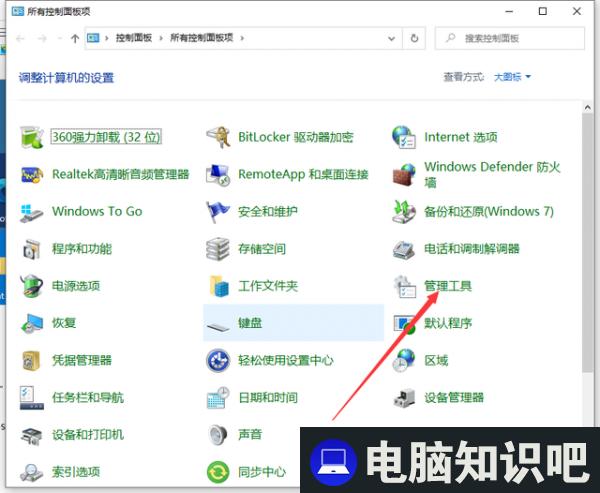Screen dimensions: 600x493
Task: Open the 键盘 keyboard icon
Action: 218,326
